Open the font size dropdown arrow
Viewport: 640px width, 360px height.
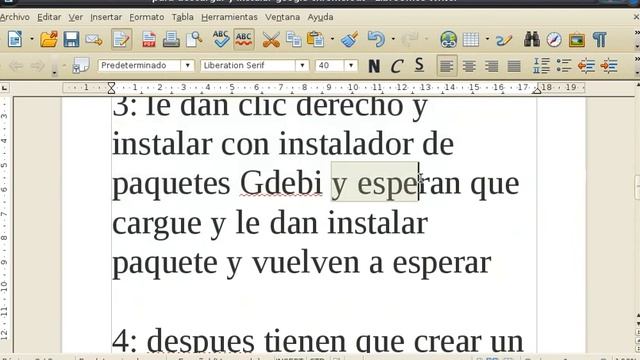[x=351, y=65]
